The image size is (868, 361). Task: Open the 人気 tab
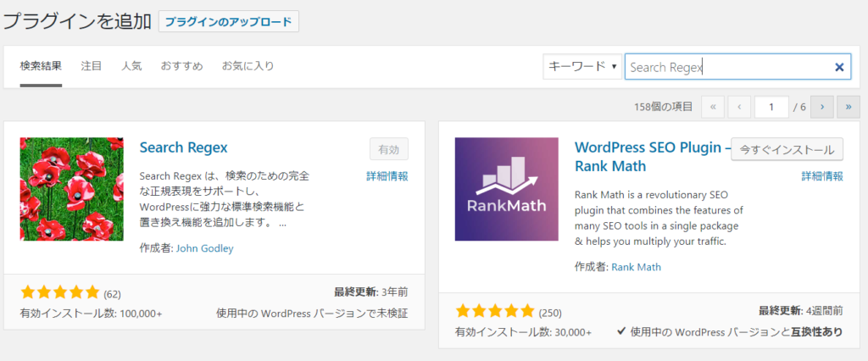(131, 66)
